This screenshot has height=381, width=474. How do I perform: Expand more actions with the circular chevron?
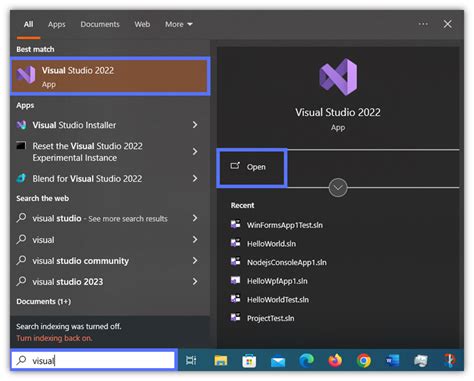338,188
